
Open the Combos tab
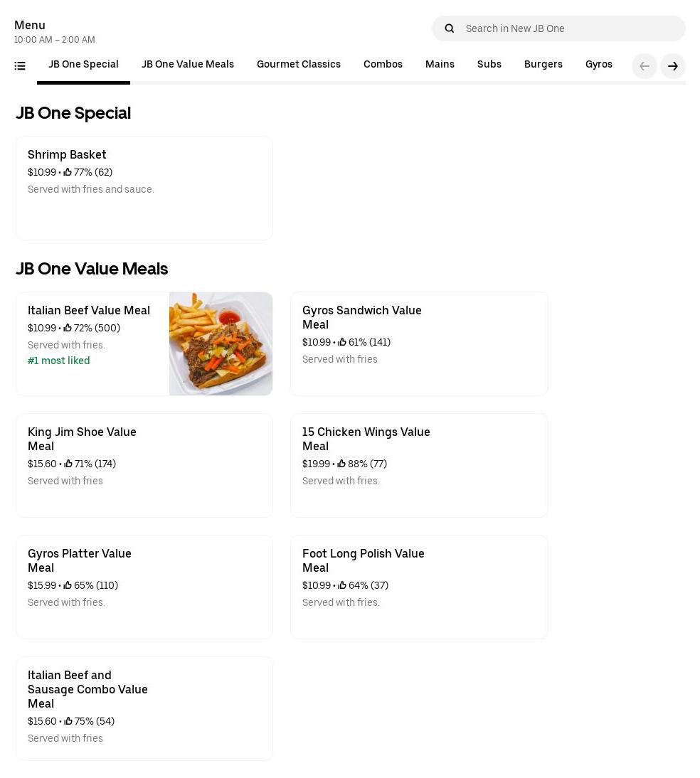point(383,65)
